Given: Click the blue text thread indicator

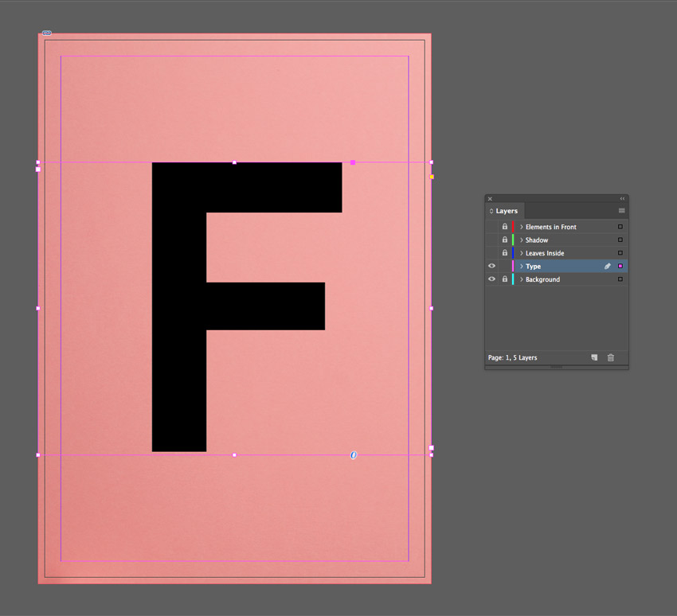Looking at the screenshot, I should coord(353,455).
